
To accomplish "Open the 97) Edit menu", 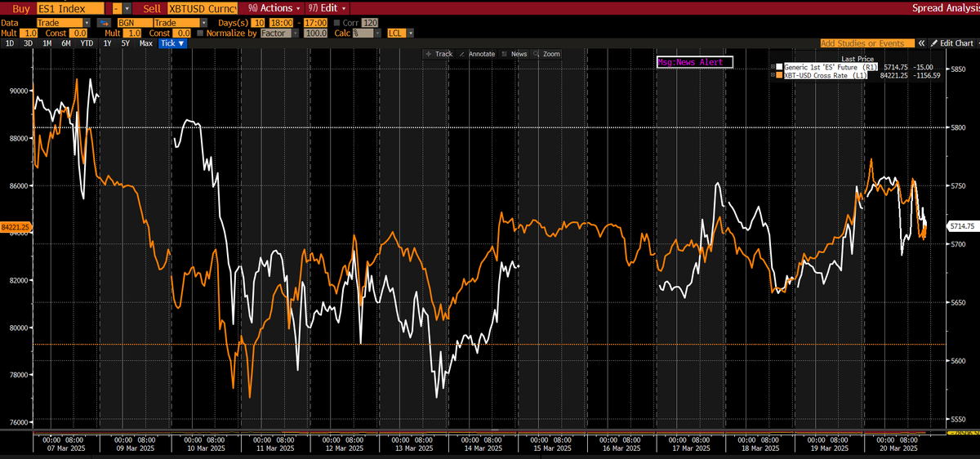I will click(327, 8).
